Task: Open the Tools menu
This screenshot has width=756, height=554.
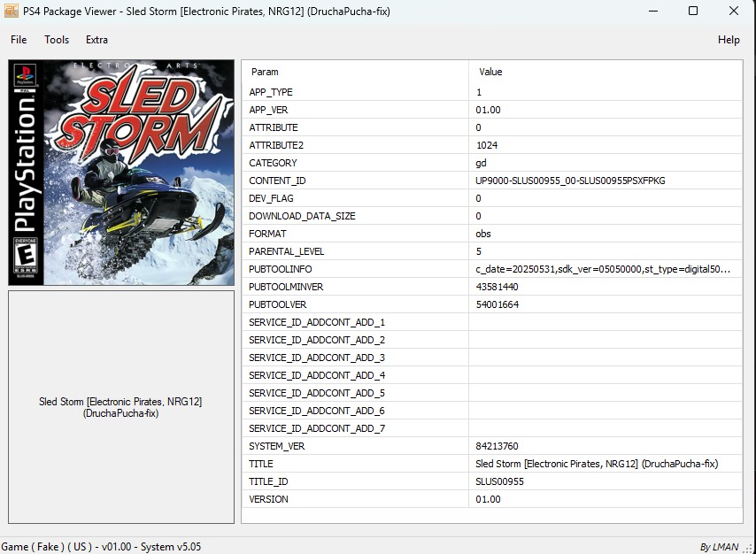Action: tap(57, 40)
